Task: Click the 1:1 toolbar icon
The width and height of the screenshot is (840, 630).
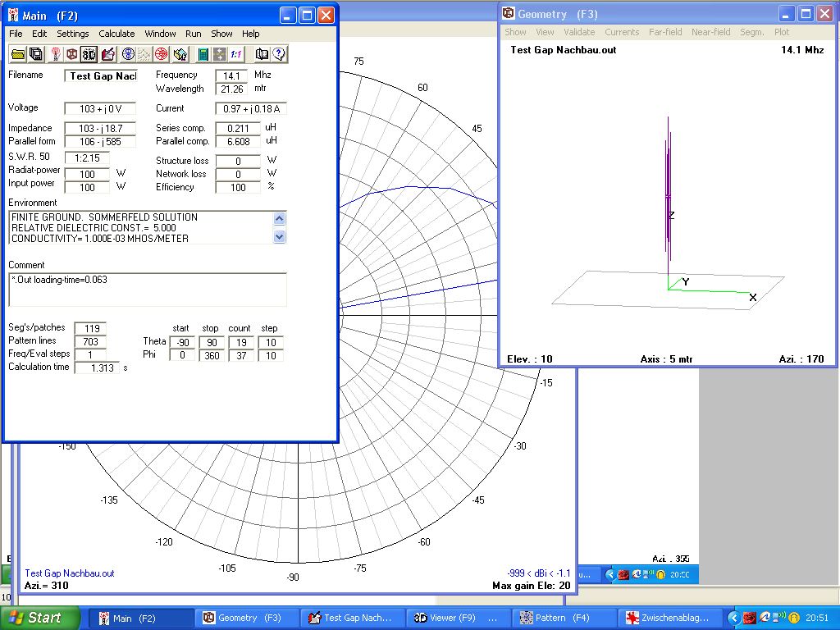Action: tap(236, 54)
